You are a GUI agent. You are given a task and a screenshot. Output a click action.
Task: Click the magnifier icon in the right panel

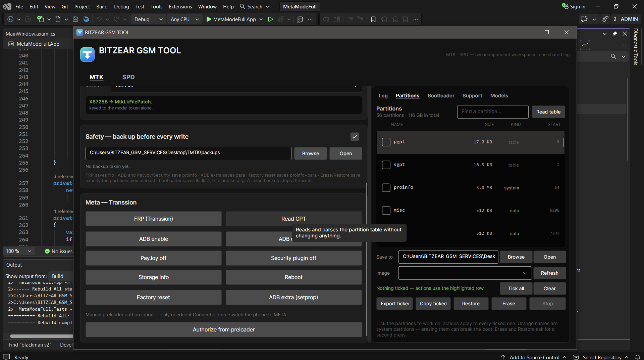(613, 56)
